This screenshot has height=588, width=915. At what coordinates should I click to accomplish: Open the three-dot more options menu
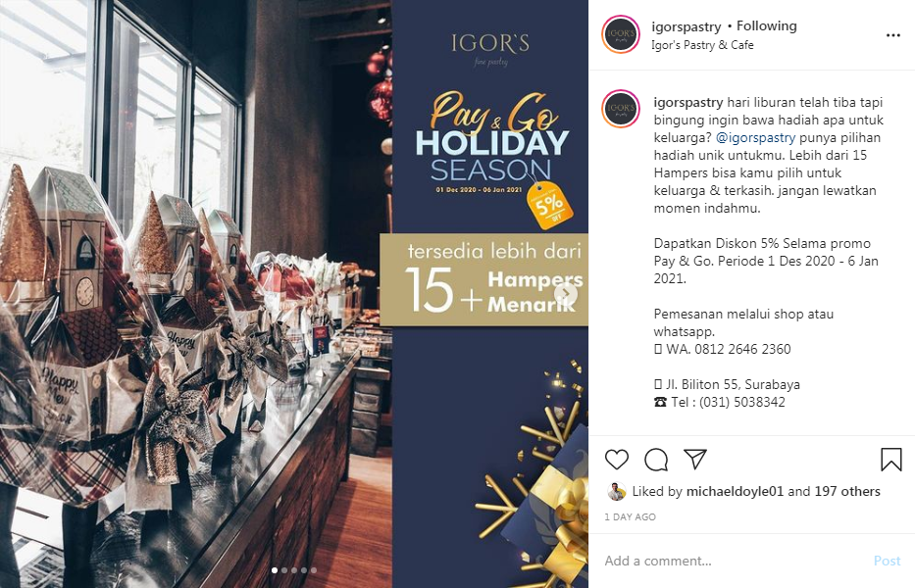tap(892, 35)
